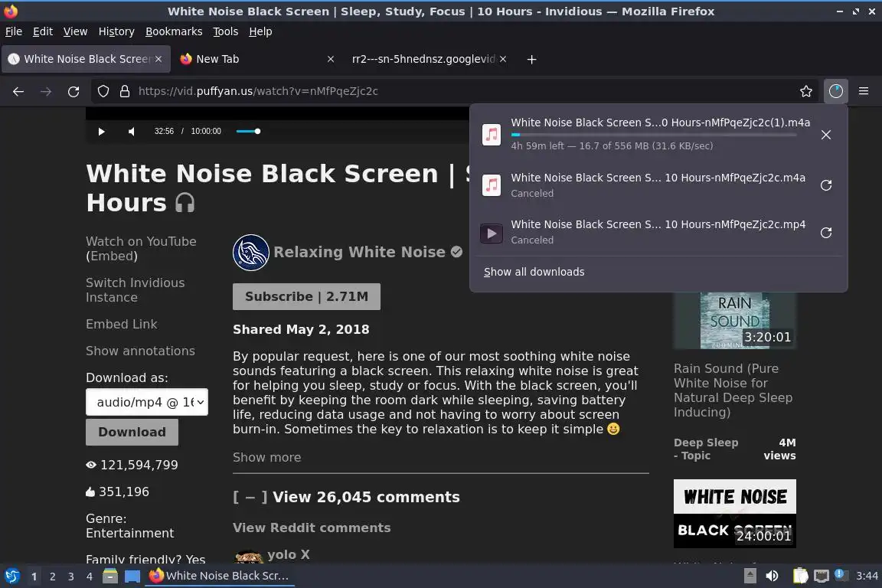Close the White Noise Black Screen tab

tap(158, 59)
